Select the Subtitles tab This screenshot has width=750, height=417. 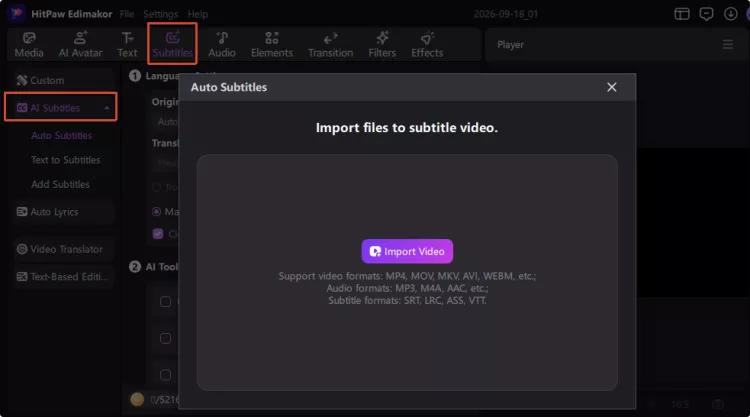(x=172, y=44)
